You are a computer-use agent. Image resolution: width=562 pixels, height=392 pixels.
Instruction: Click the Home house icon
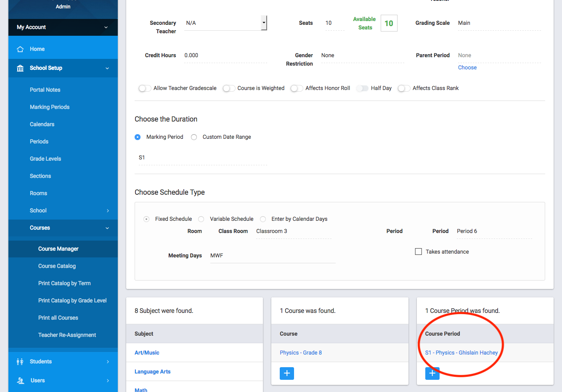[x=20, y=49]
